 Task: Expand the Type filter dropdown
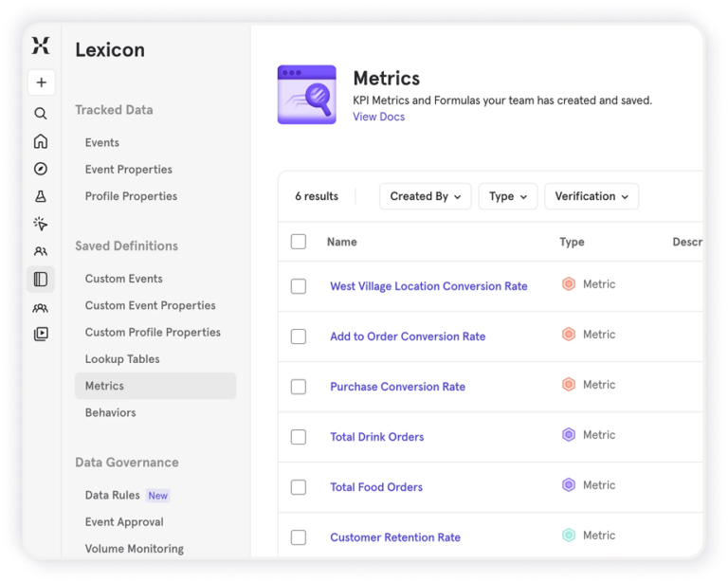pos(508,196)
